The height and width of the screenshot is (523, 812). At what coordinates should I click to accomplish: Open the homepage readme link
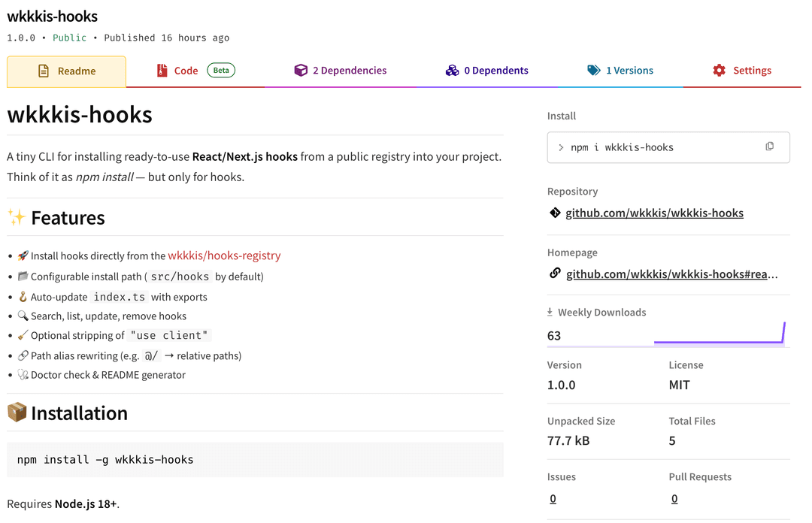coord(671,274)
